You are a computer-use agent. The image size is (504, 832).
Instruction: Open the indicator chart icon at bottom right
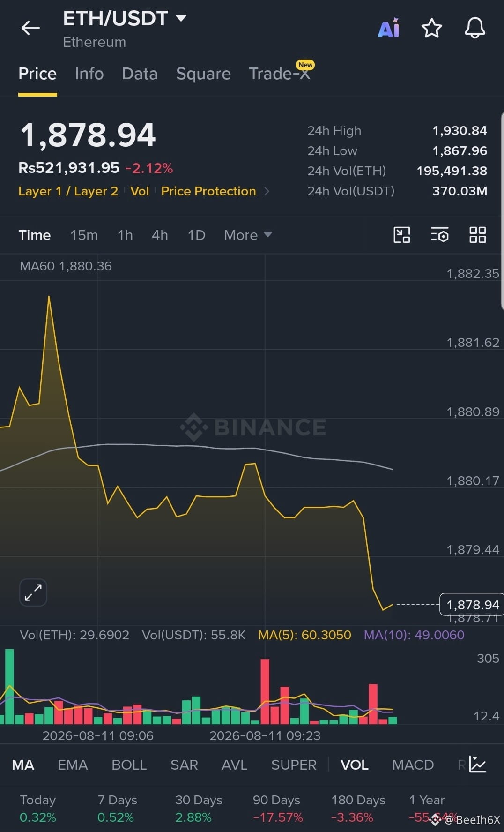coord(477,765)
